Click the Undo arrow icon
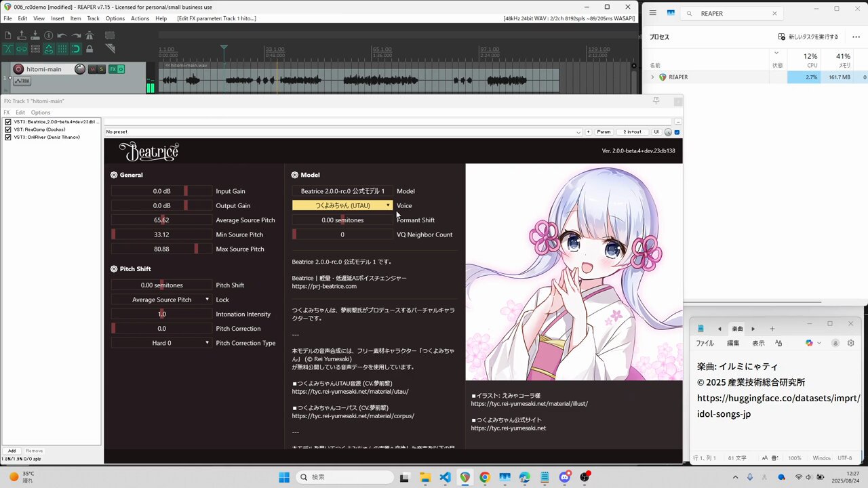The width and height of the screenshot is (868, 488). (x=62, y=35)
